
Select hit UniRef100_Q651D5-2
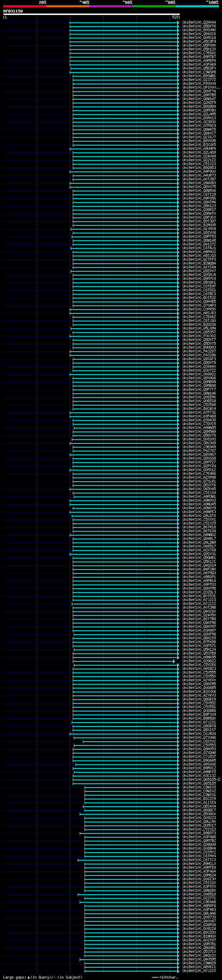click(201, 779)
